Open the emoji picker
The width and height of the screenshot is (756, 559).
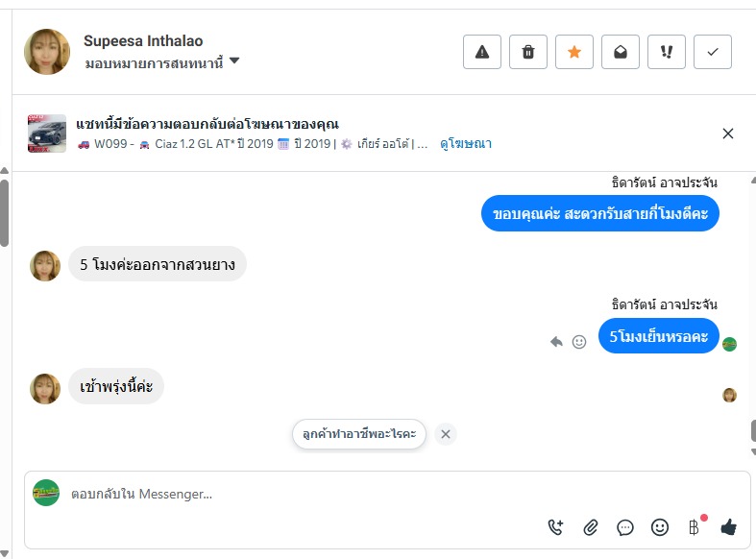[x=660, y=526]
